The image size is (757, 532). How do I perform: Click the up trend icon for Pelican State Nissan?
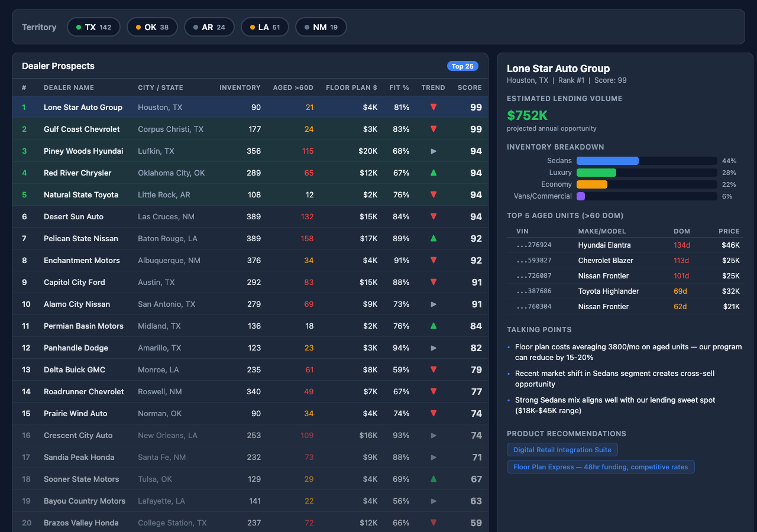tap(434, 239)
